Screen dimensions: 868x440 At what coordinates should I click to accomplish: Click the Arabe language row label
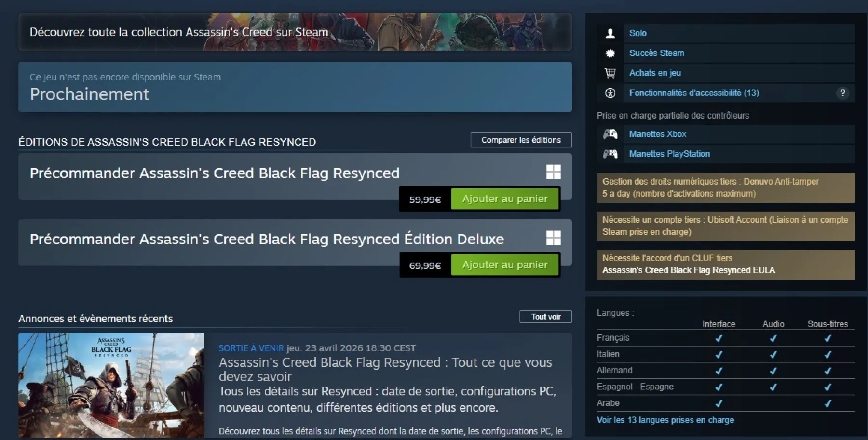coord(608,403)
